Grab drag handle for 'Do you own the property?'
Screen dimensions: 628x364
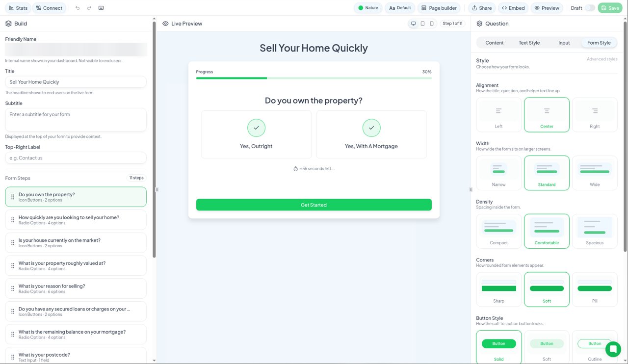(13, 197)
